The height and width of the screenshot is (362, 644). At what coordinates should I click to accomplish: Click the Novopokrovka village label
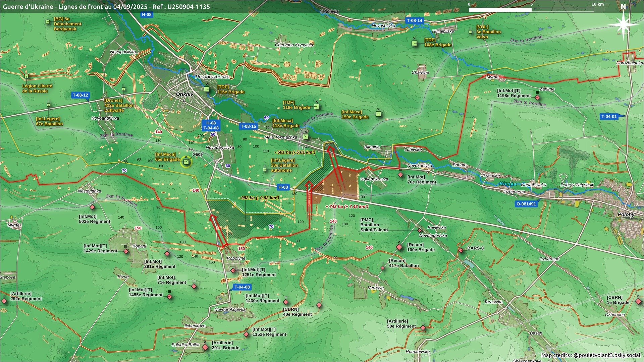[374, 179]
